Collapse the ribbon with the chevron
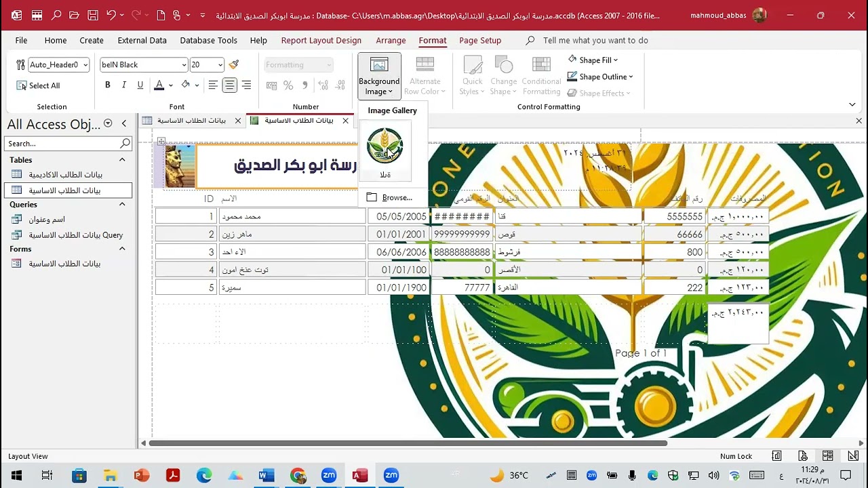The height and width of the screenshot is (488, 868). tap(852, 104)
